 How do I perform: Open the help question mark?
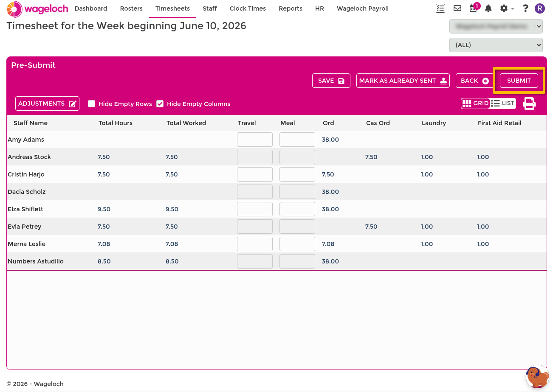525,8
